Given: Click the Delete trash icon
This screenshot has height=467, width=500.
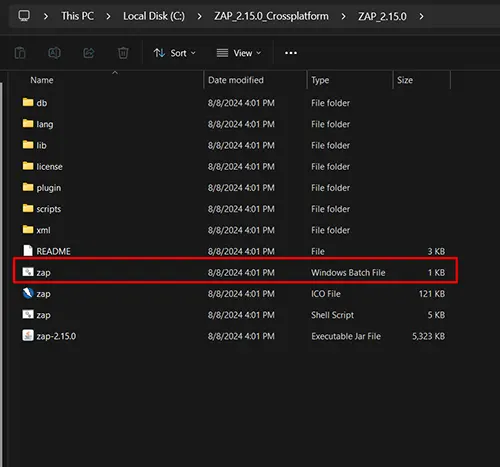Looking at the screenshot, I should pyautogui.click(x=123, y=53).
